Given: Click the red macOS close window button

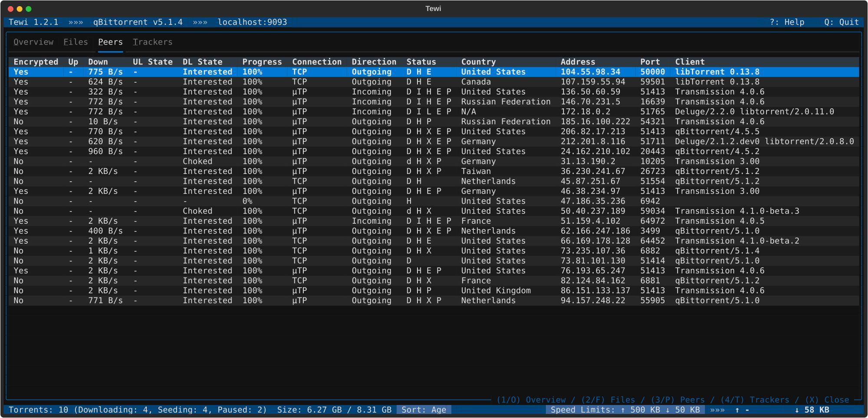Looking at the screenshot, I should [10, 9].
